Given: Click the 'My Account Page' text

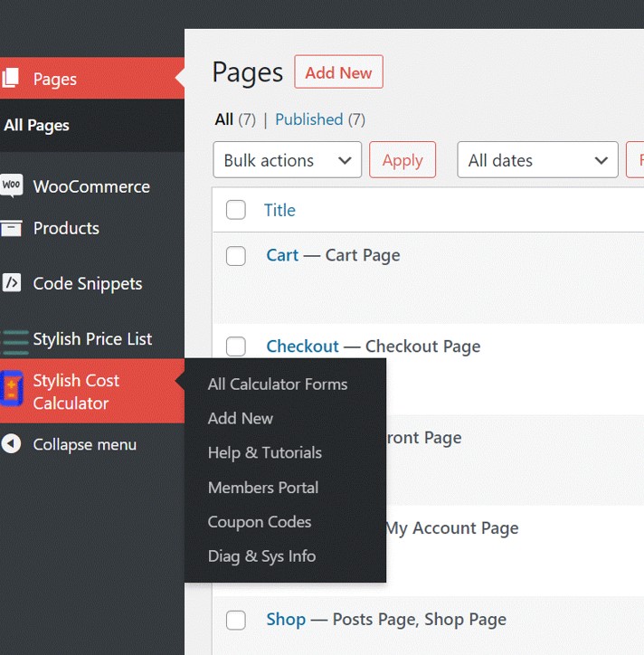Looking at the screenshot, I should [x=451, y=528].
